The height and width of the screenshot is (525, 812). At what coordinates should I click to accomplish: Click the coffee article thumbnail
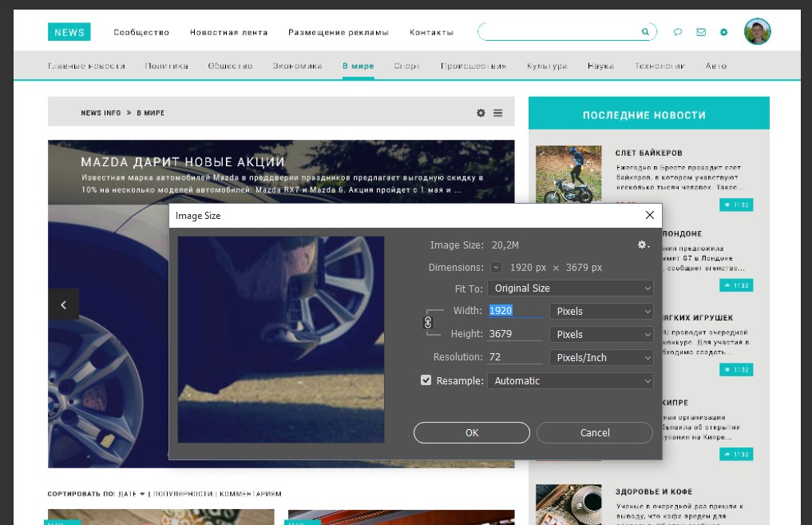coord(568,505)
